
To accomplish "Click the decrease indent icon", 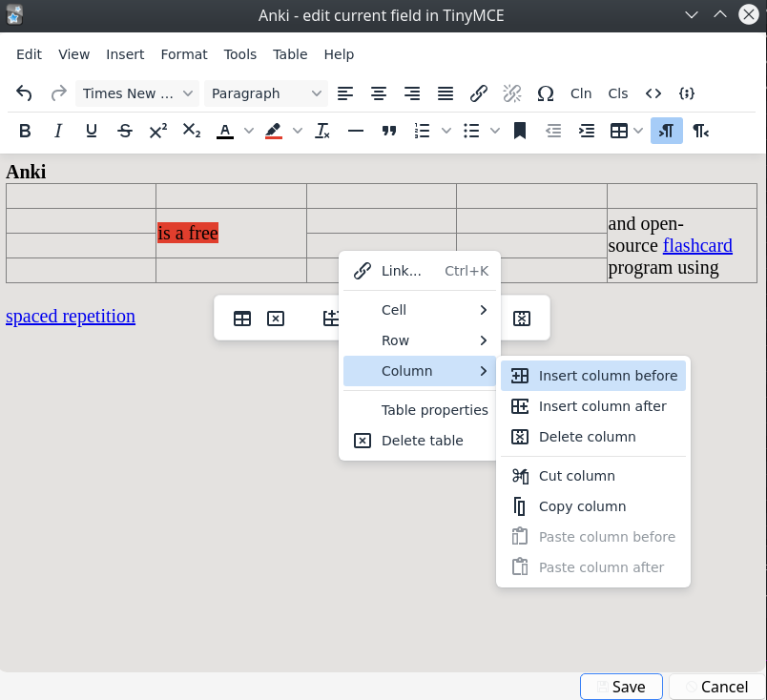I will click(553, 131).
